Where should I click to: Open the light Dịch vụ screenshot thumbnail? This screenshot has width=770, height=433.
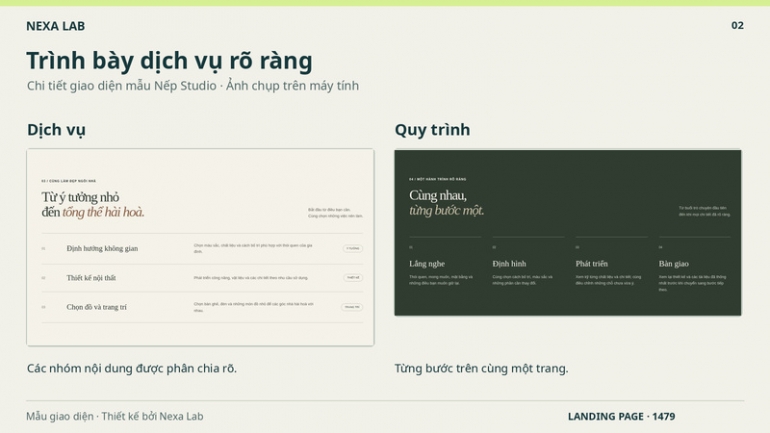[x=200, y=247]
